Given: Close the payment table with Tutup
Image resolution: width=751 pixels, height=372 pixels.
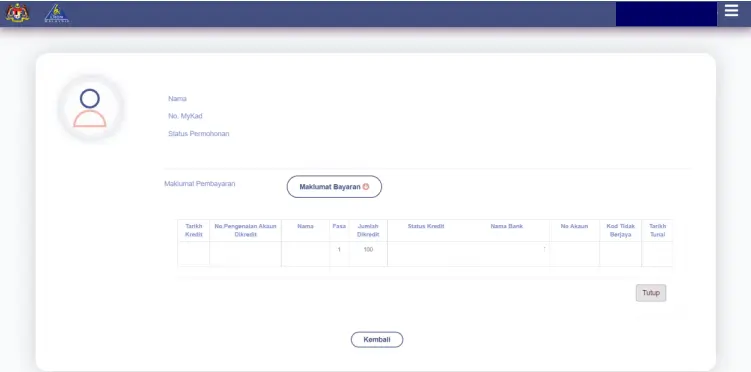Looking at the screenshot, I should coord(651,293).
